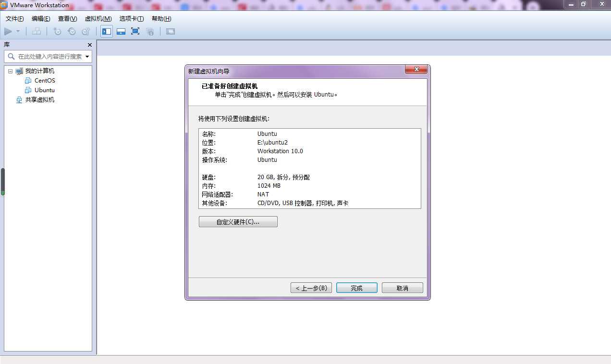Click the 操作系统: Ubuntu row
This screenshot has width=611, height=364.
point(310,160)
